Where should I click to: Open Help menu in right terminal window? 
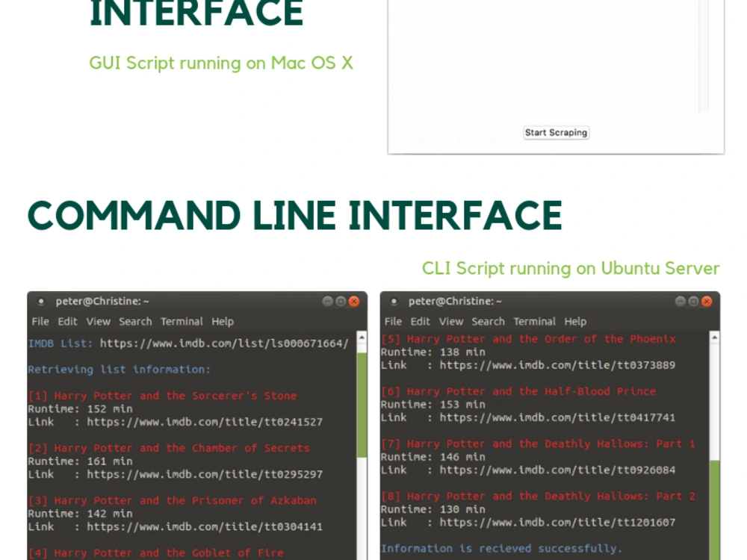click(575, 321)
